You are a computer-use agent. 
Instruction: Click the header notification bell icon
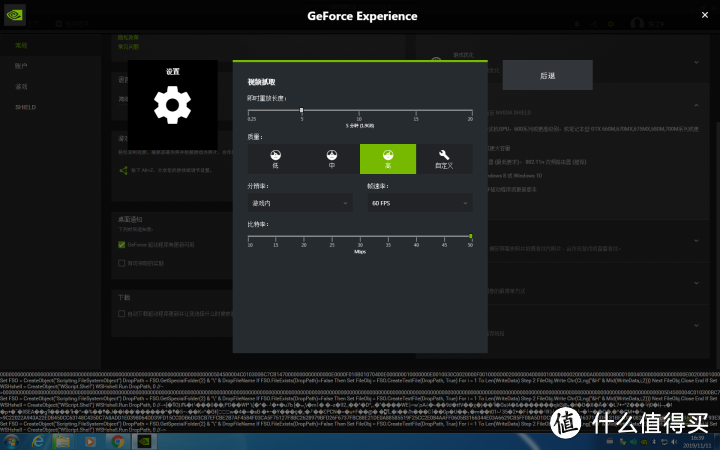(x=577, y=24)
